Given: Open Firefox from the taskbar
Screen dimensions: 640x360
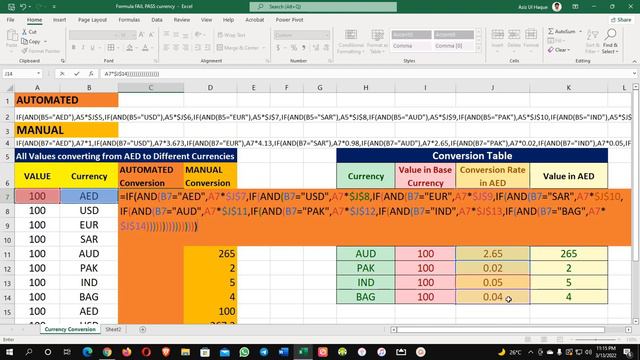Looking at the screenshot, I should click(x=127, y=352).
